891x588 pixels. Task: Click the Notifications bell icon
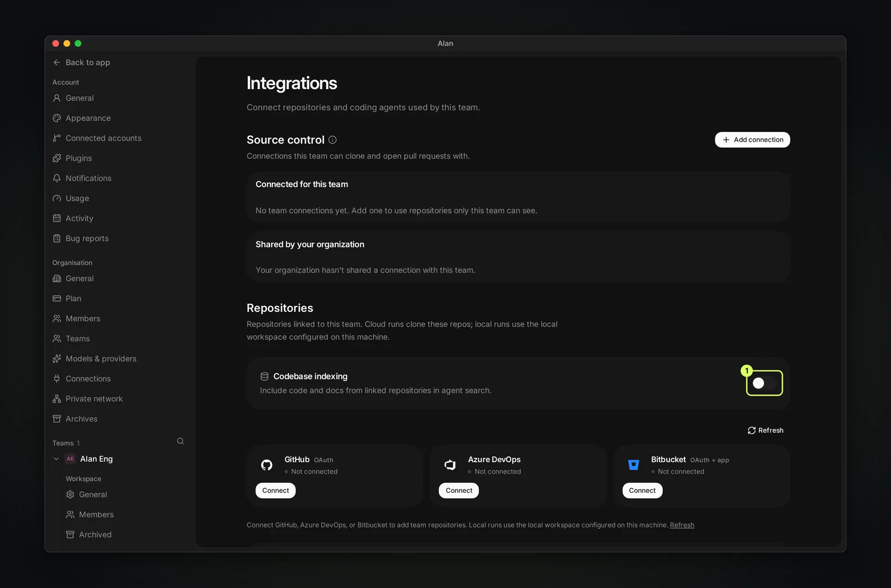coord(57,178)
